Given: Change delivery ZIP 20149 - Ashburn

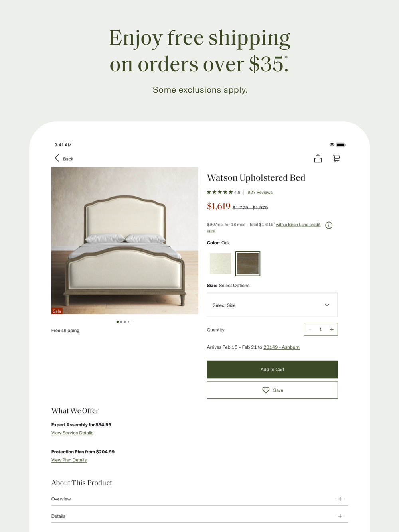Looking at the screenshot, I should click(281, 347).
